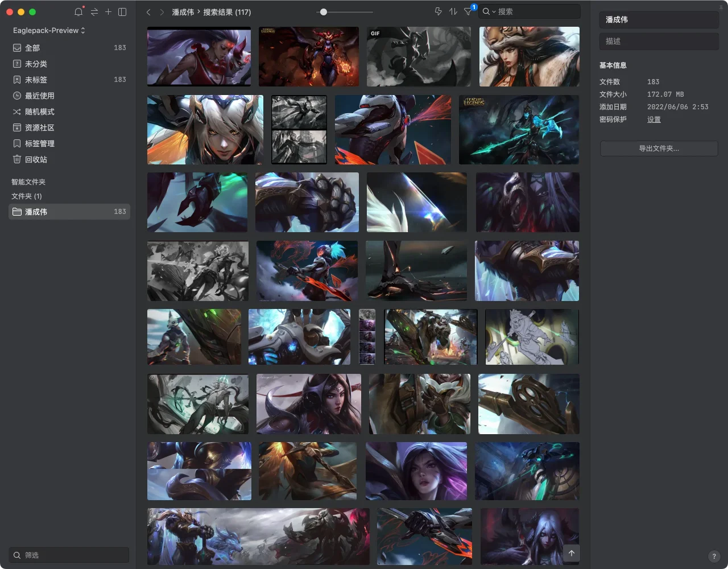Click 搜索结果 (117) breadcrumb text
The width and height of the screenshot is (728, 569).
227,12
